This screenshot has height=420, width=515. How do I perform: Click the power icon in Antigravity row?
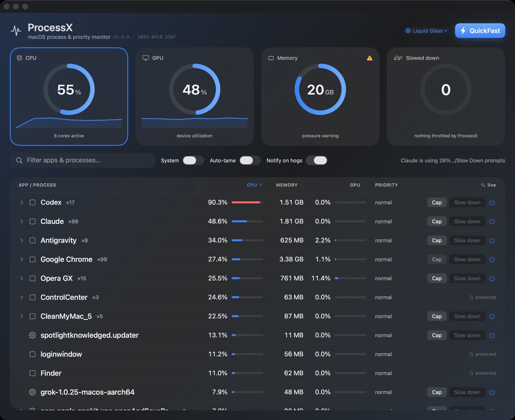pyautogui.click(x=492, y=240)
